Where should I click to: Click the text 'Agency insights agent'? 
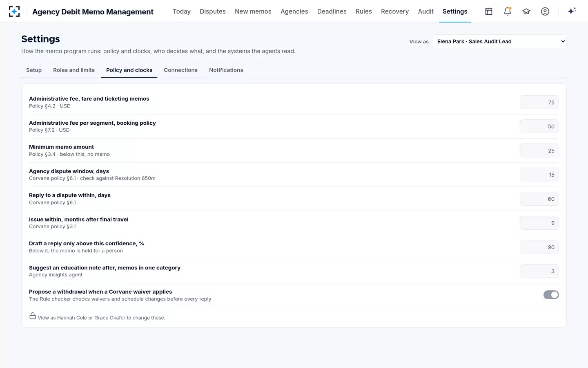click(x=56, y=275)
